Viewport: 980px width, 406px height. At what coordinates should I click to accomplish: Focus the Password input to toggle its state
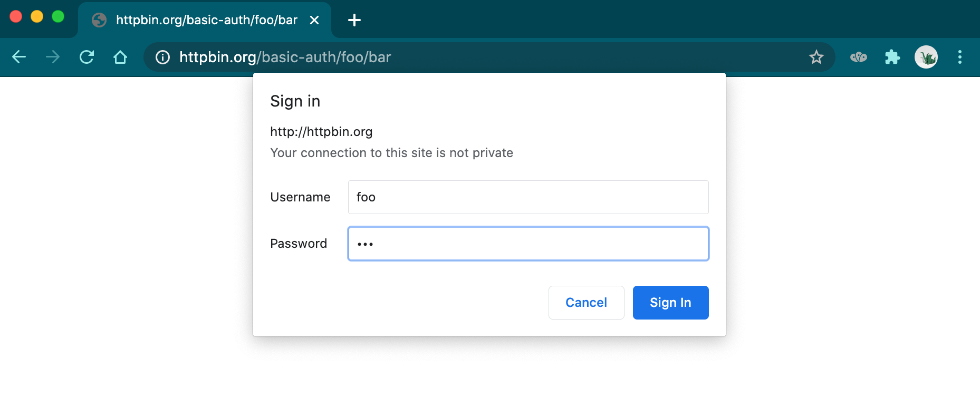click(x=527, y=244)
